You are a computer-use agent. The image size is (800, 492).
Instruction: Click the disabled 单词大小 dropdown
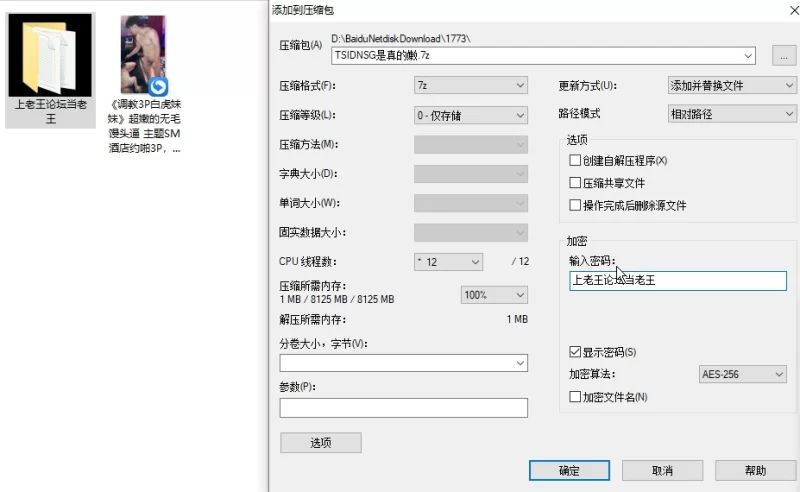[x=470, y=203]
